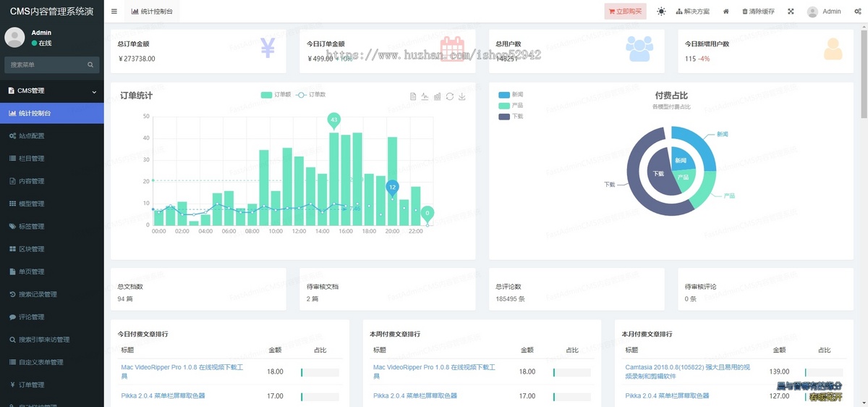Click the tallest bar at 15:00 in chart

(333, 179)
